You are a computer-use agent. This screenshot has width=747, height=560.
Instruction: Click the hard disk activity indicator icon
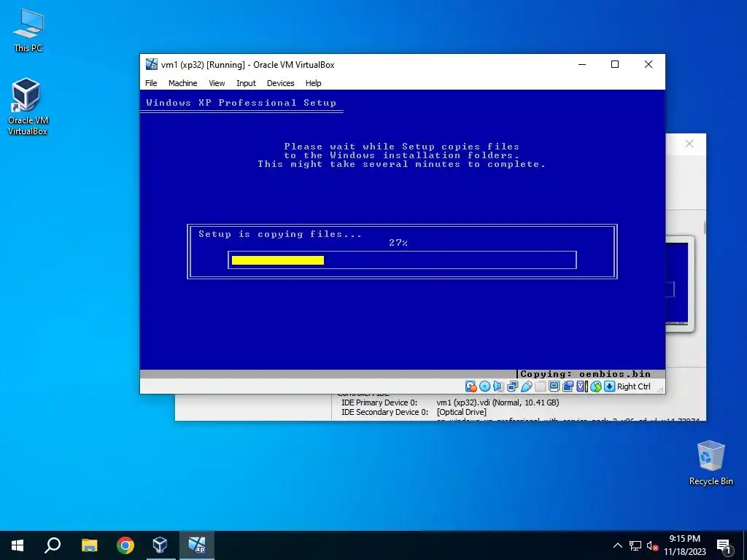pyautogui.click(x=471, y=386)
